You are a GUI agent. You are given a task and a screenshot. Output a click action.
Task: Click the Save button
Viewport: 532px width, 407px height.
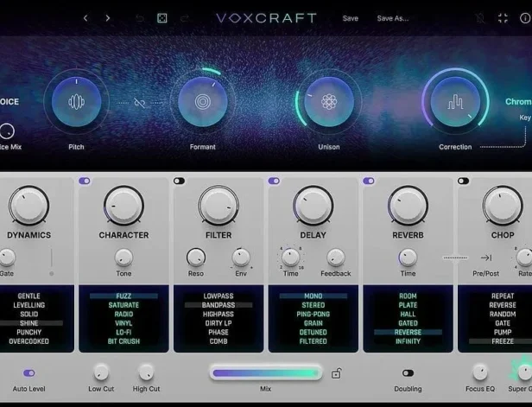(351, 18)
